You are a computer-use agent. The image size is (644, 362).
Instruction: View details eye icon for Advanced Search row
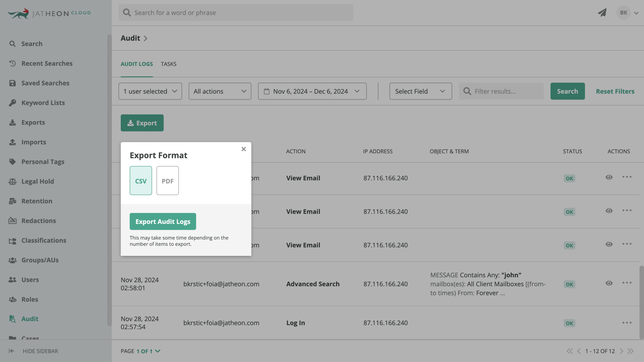pos(609,283)
